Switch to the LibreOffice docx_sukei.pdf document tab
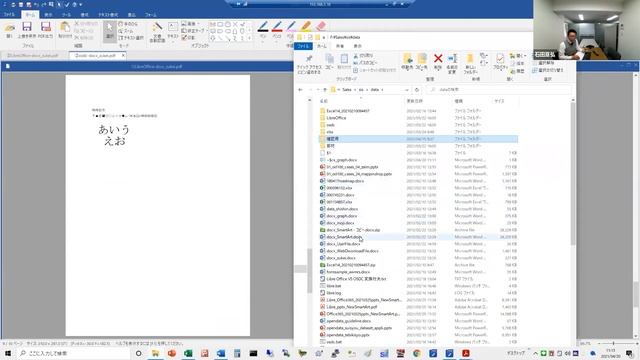The height and width of the screenshot is (360, 640). 34,56
